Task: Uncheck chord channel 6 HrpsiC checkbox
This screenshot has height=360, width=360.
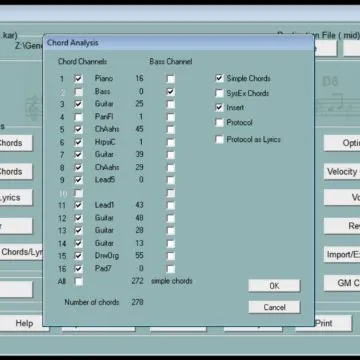Action: click(x=79, y=142)
